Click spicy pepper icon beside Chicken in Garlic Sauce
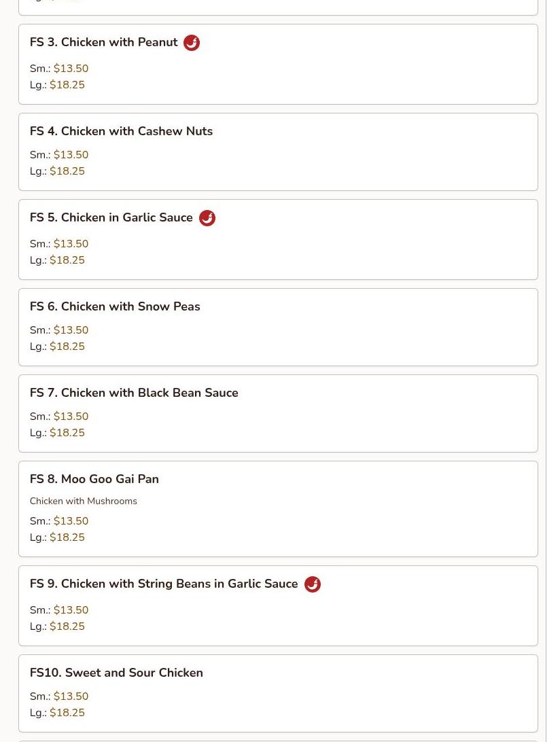This screenshot has width=560, height=742. [x=207, y=218]
